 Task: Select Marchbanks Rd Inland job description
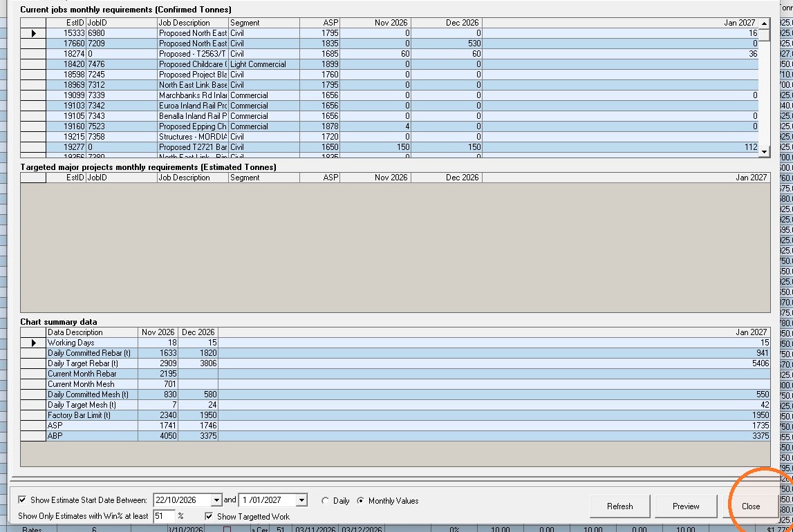pyautogui.click(x=193, y=95)
